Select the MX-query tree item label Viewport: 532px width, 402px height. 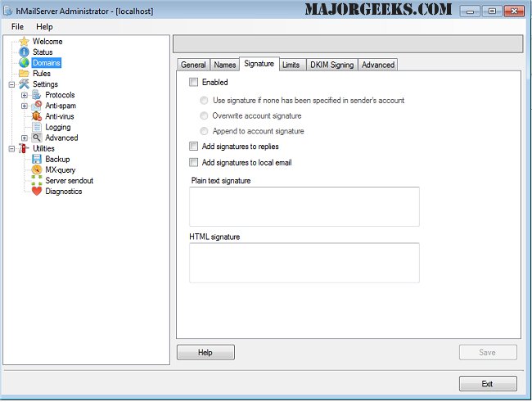tap(61, 169)
